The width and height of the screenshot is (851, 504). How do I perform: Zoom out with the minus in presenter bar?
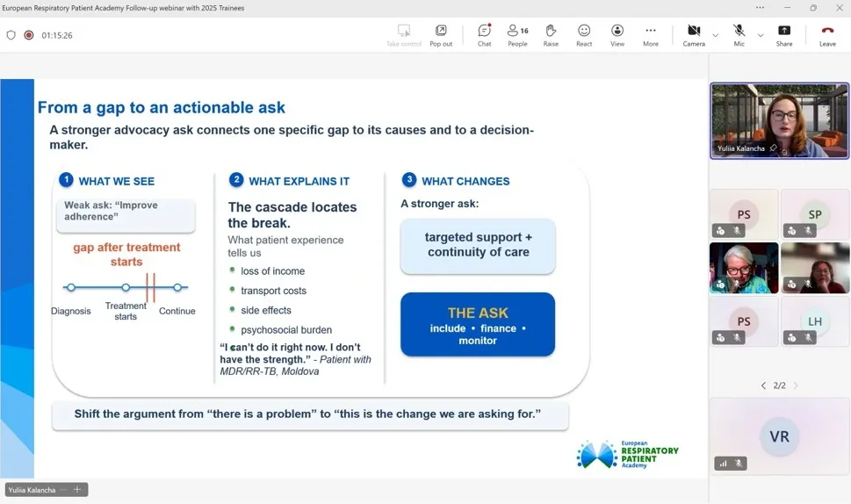click(x=63, y=490)
